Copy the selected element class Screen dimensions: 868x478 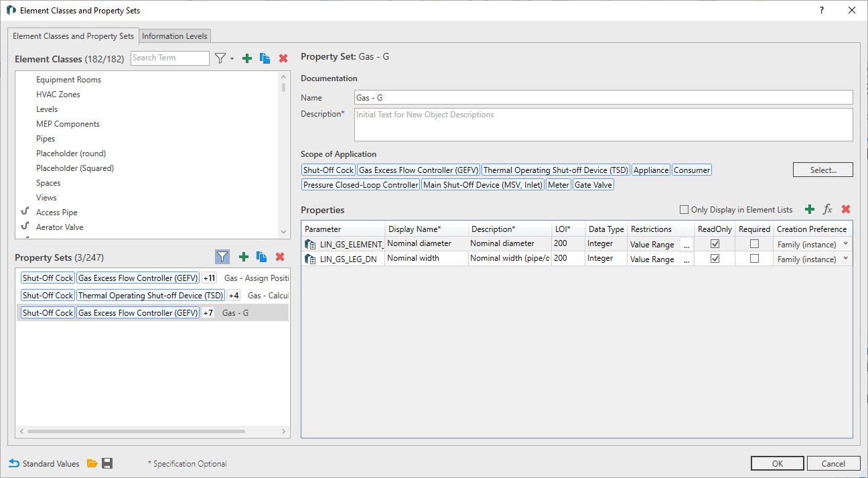(x=265, y=59)
